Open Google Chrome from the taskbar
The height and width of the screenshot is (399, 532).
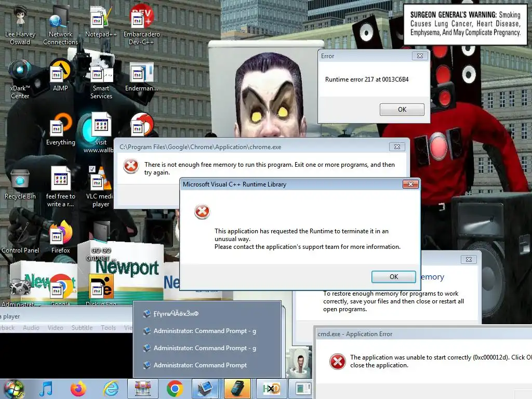tap(175, 389)
